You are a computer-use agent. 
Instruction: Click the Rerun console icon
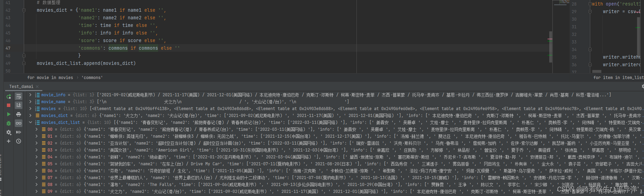pyautogui.click(x=9, y=96)
